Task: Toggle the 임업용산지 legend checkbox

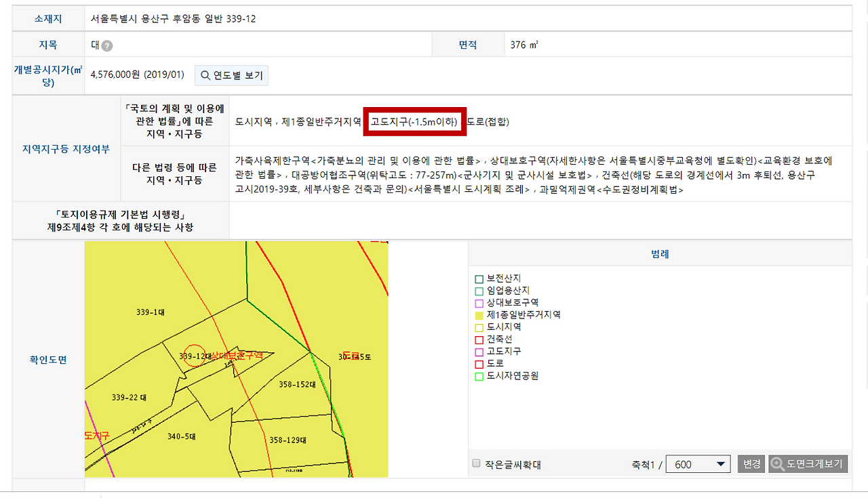Action: [479, 291]
